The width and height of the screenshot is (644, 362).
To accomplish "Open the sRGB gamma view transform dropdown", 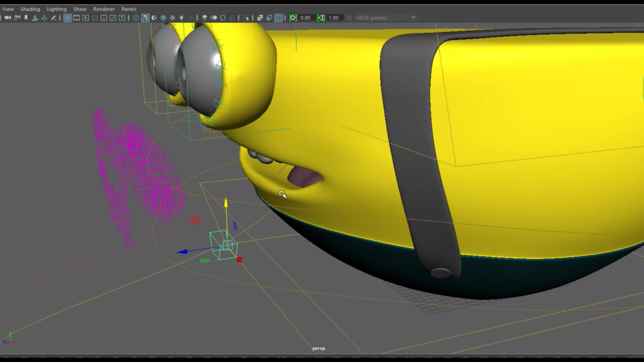I will coord(413,18).
